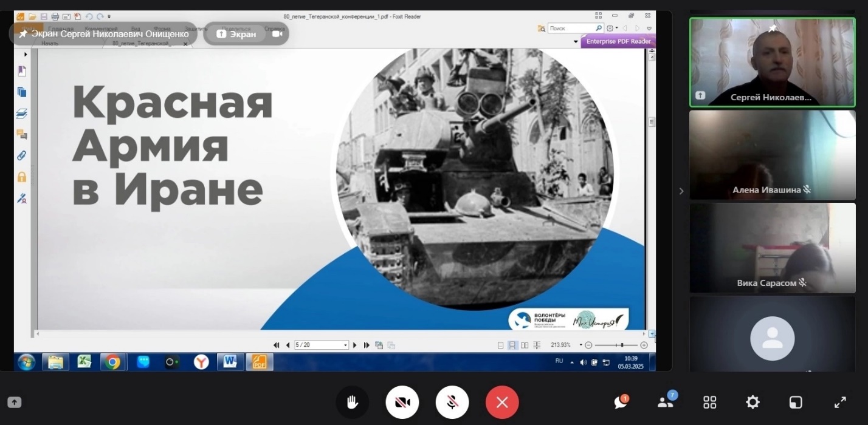
Task: Open the Bookmarks panel in Foxit sidebar
Action: point(22,71)
